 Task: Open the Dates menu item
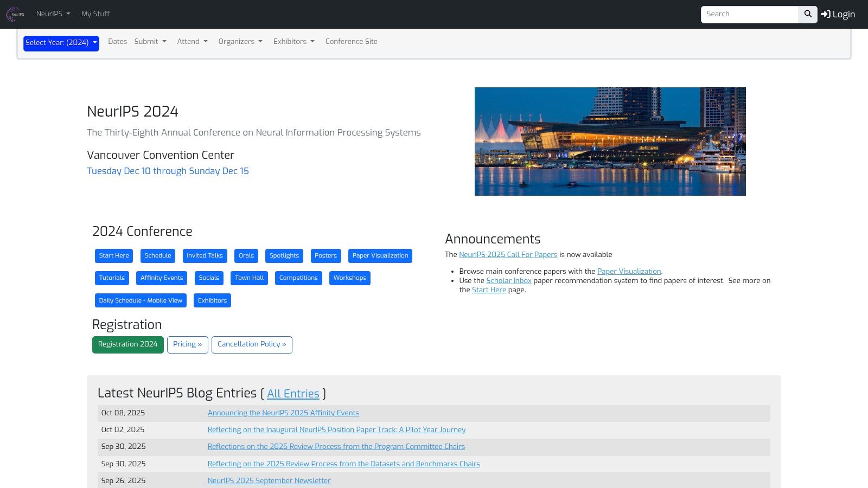[117, 42]
